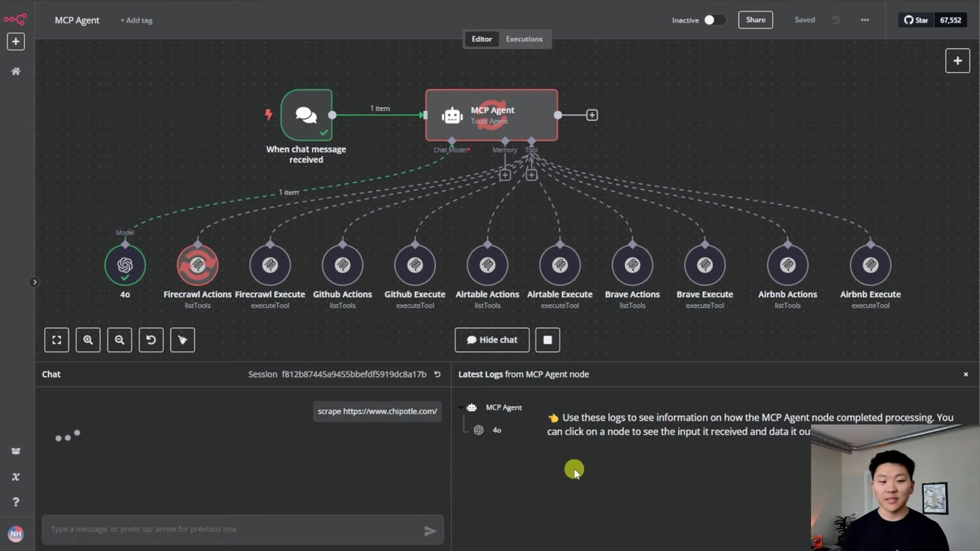Image resolution: width=980 pixels, height=551 pixels.
Task: Click the Hide chat button
Action: pyautogui.click(x=492, y=340)
